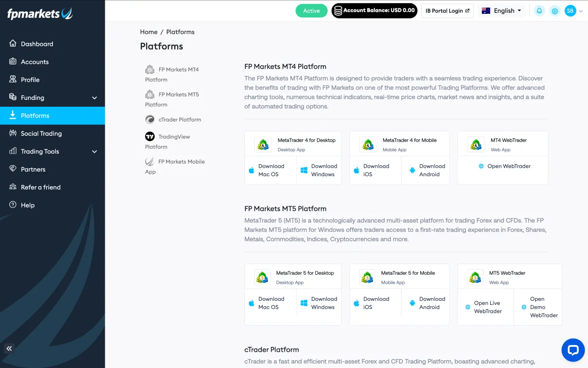Viewport: 588px width, 368px height.
Task: Click the MetaTrader 5 for Desktop logo
Action: pyautogui.click(x=262, y=277)
